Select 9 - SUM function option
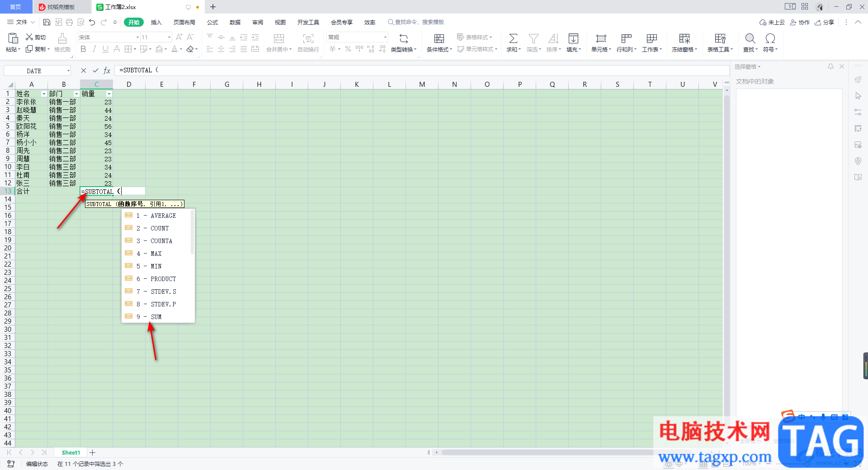 click(158, 317)
